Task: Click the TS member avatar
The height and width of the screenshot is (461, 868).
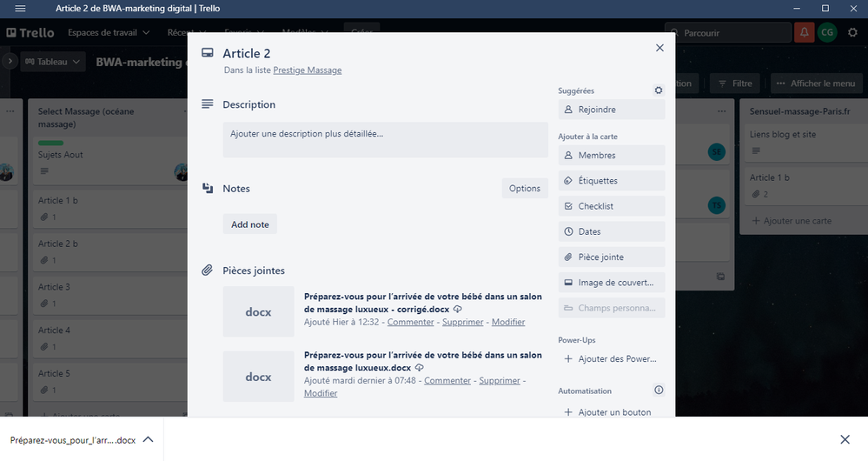Action: point(716,205)
